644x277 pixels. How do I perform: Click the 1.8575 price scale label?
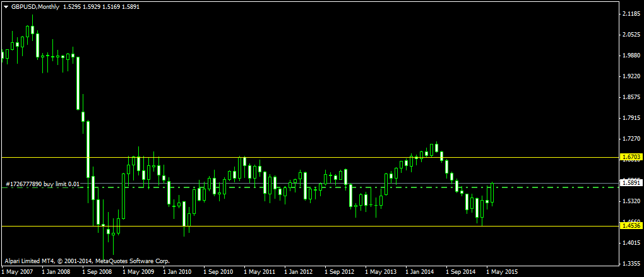pos(631,97)
